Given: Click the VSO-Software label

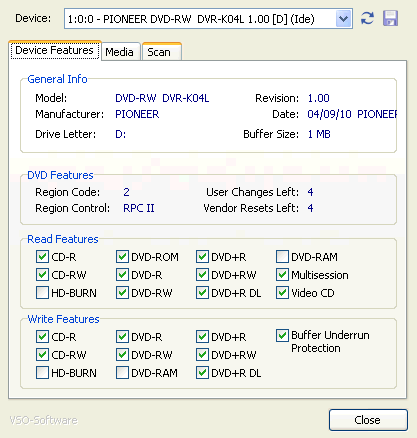Looking at the screenshot, I should (43, 420).
